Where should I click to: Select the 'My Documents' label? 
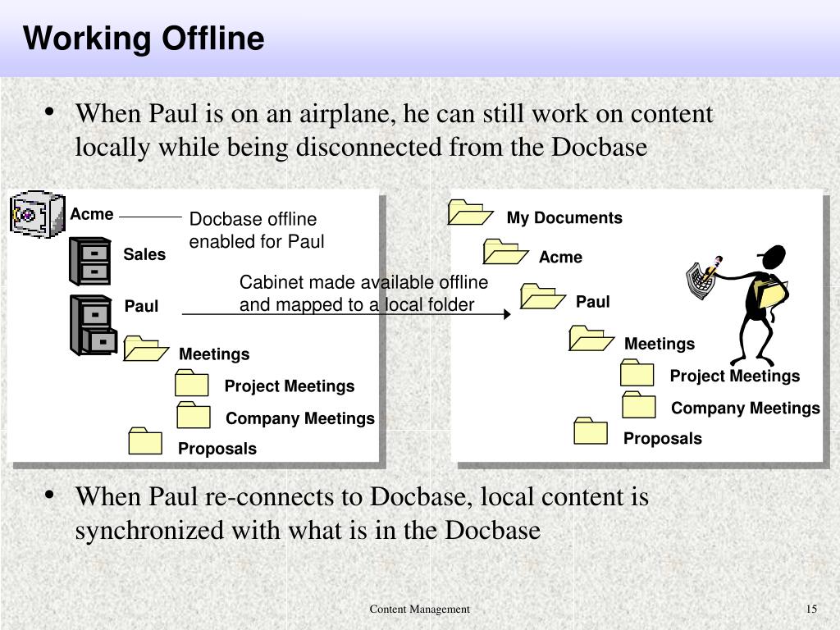click(564, 217)
